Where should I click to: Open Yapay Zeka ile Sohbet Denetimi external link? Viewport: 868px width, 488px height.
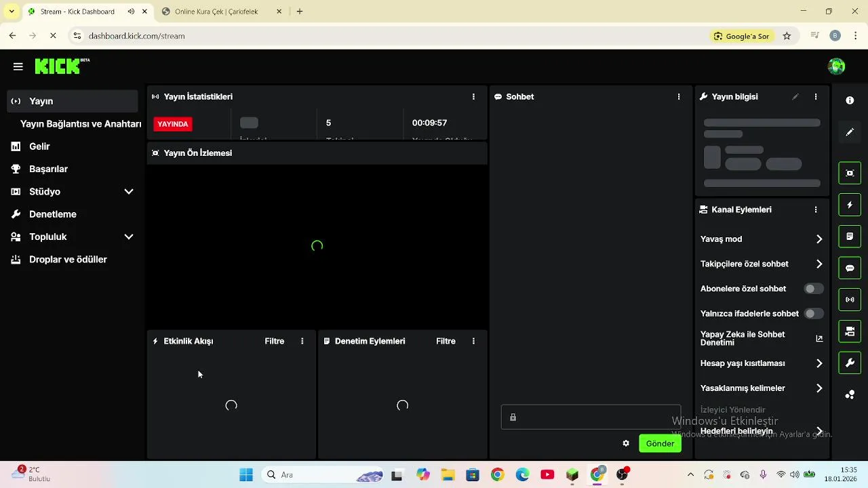click(x=818, y=339)
